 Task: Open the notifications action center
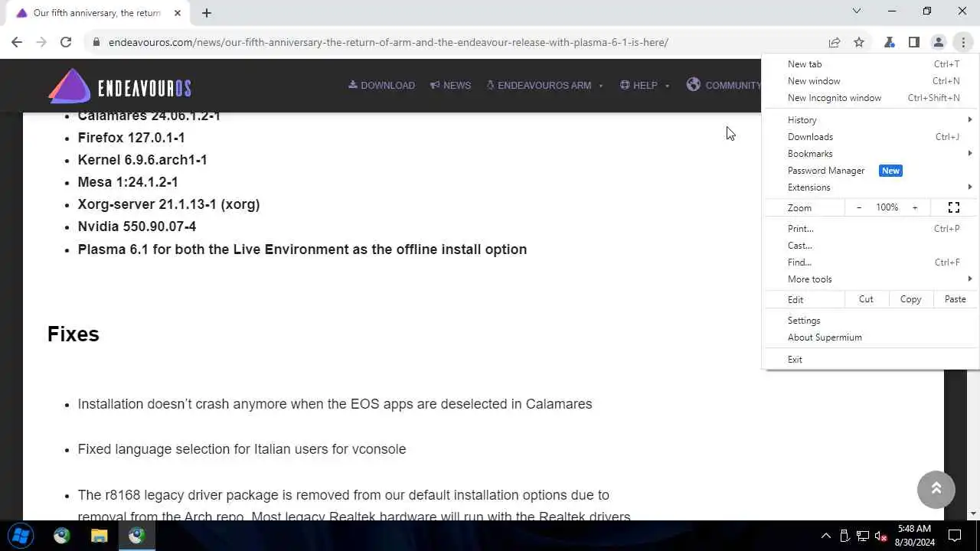[x=955, y=536]
